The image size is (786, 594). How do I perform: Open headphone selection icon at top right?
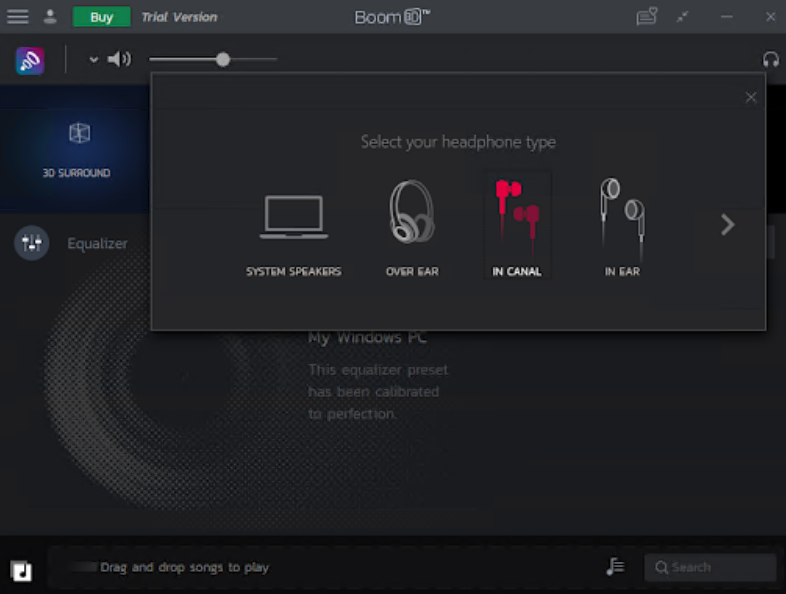point(770,60)
